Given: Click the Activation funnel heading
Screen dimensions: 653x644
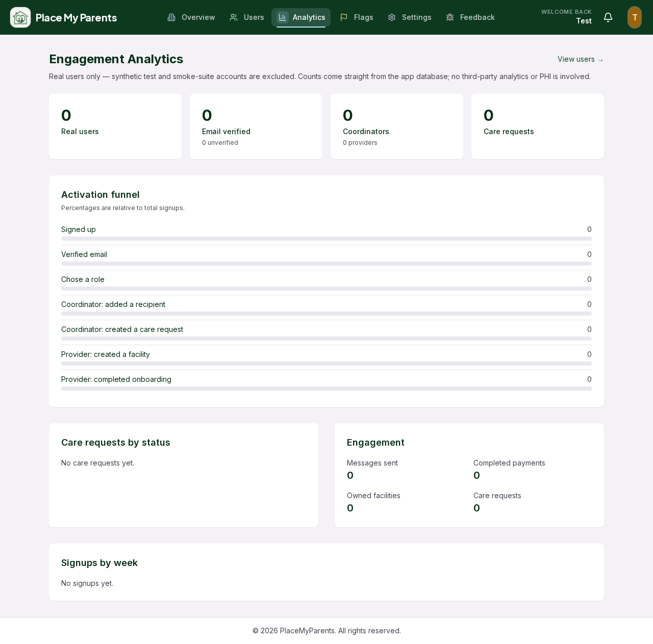Looking at the screenshot, I should pos(101,195).
